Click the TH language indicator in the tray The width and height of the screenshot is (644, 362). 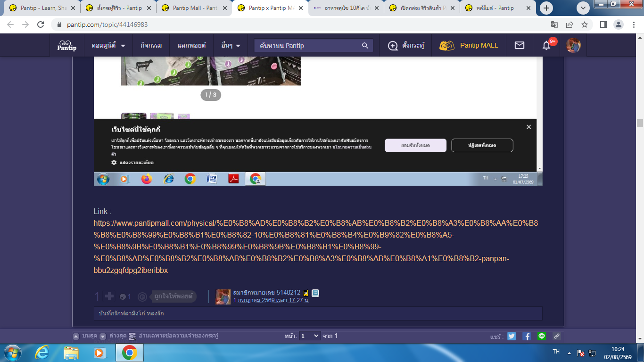(x=556, y=352)
